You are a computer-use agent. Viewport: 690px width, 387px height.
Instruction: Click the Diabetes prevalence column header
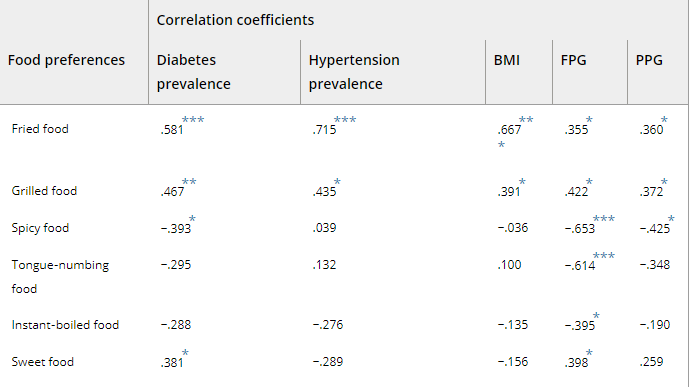pos(194,72)
